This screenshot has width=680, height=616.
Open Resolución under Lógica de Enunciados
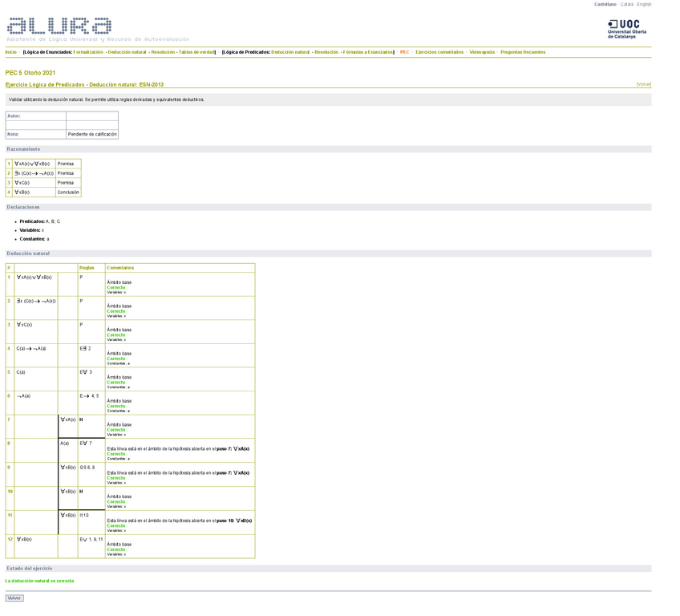coord(163,52)
